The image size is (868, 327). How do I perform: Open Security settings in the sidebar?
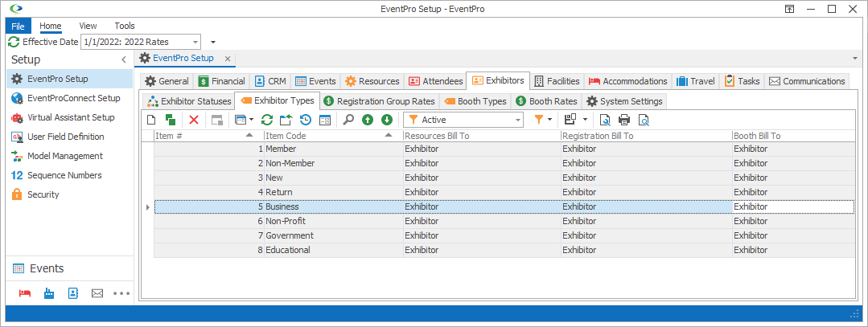[70, 194]
